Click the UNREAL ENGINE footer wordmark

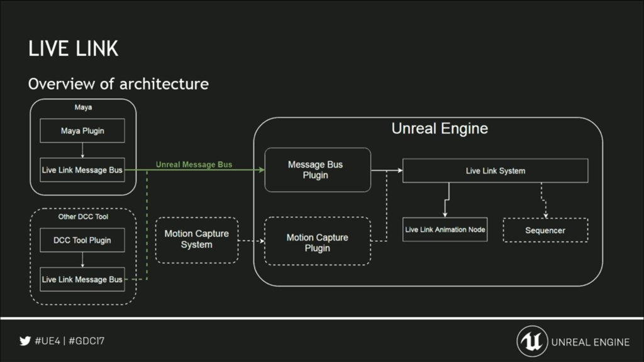(x=590, y=343)
